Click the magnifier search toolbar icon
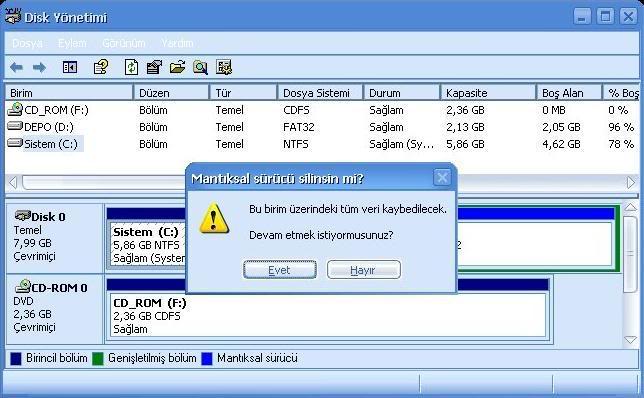644x398 pixels. [200, 67]
